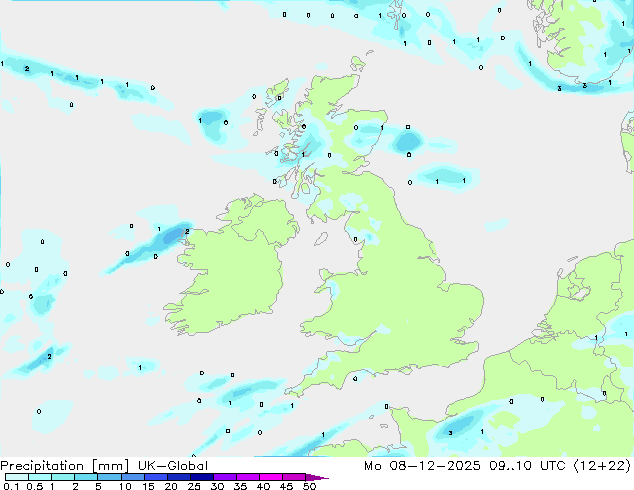Click the '0.1' legend scale value

click(x=11, y=486)
